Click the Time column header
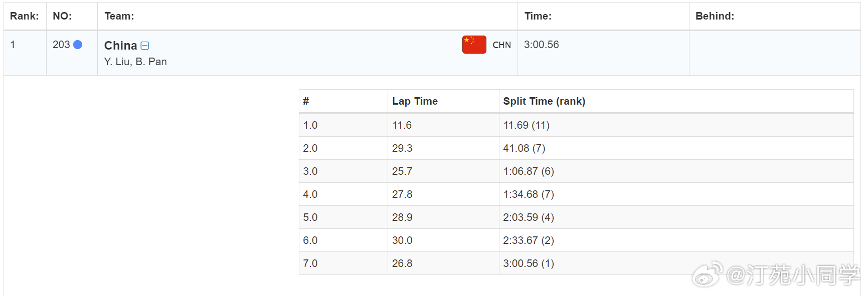This screenshot has width=868, height=296. pyautogui.click(x=538, y=16)
